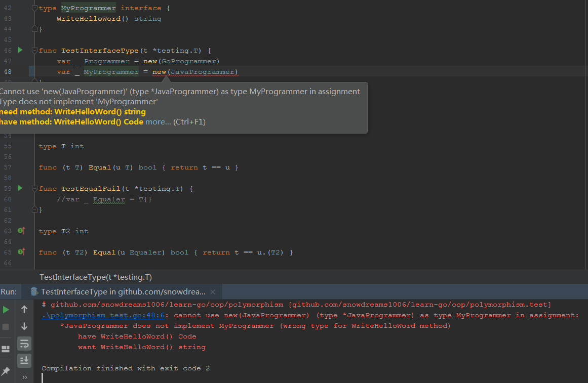
Task: Click the run test gutter icon on line 59
Action: 20,188
